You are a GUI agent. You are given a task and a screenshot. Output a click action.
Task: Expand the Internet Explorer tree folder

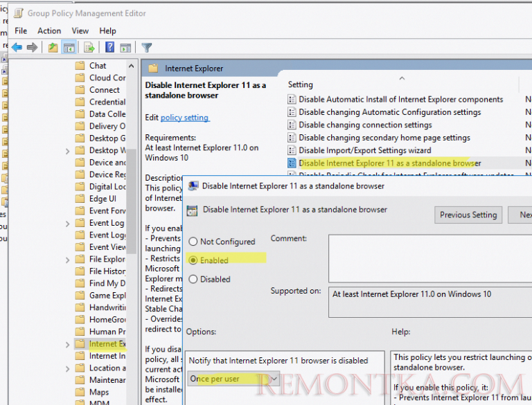pos(67,344)
